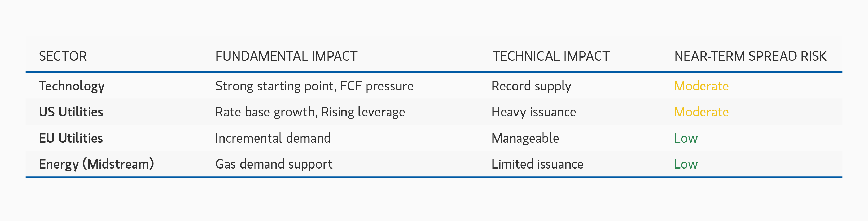Click Energy (Midstream)'s green 'Low' risk label
The height and width of the screenshot is (221, 868).
click(x=685, y=164)
